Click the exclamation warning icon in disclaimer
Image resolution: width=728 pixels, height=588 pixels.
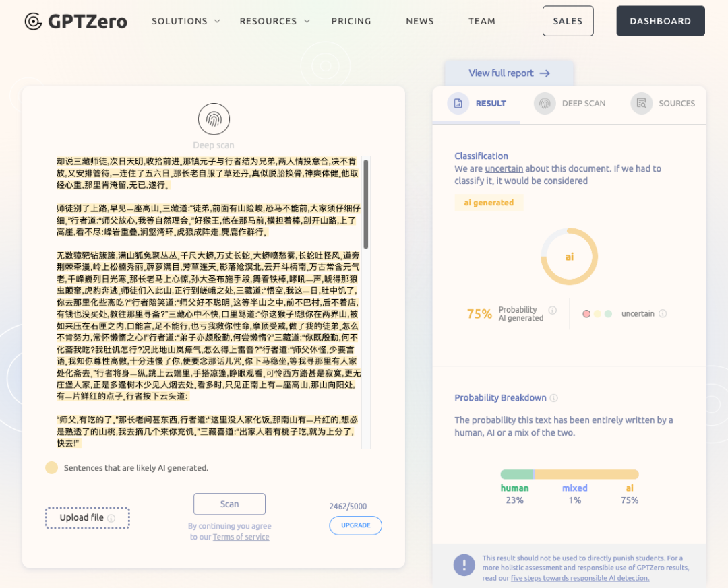pos(464,565)
